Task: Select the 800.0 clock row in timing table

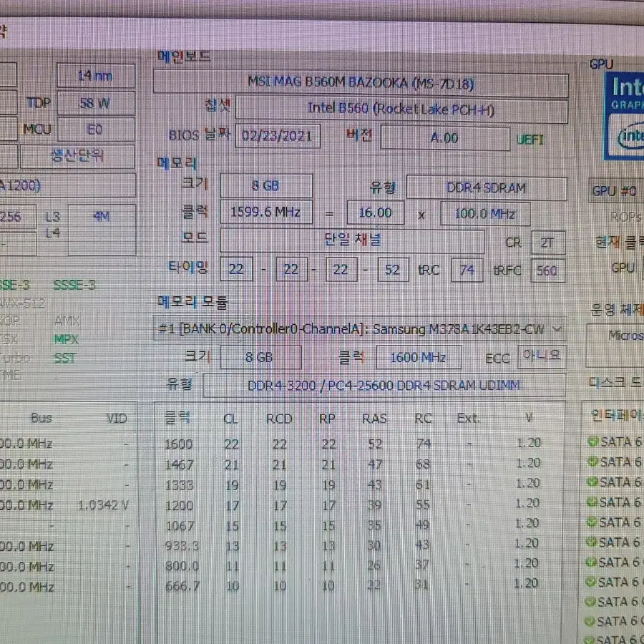Action: [x=352, y=565]
